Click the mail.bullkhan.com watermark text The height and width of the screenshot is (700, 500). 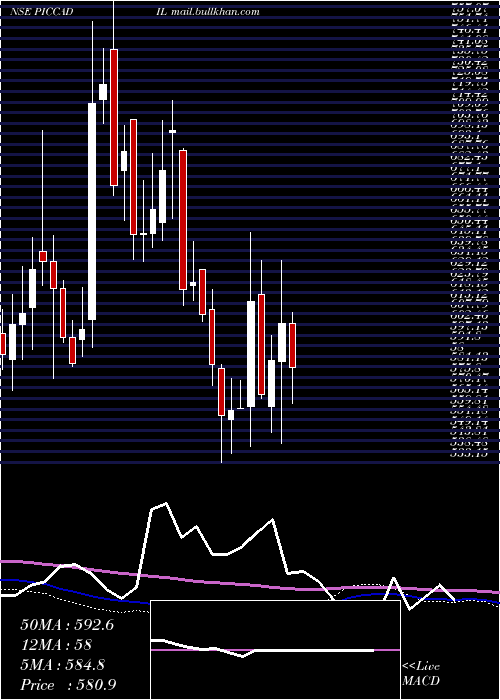click(215, 12)
